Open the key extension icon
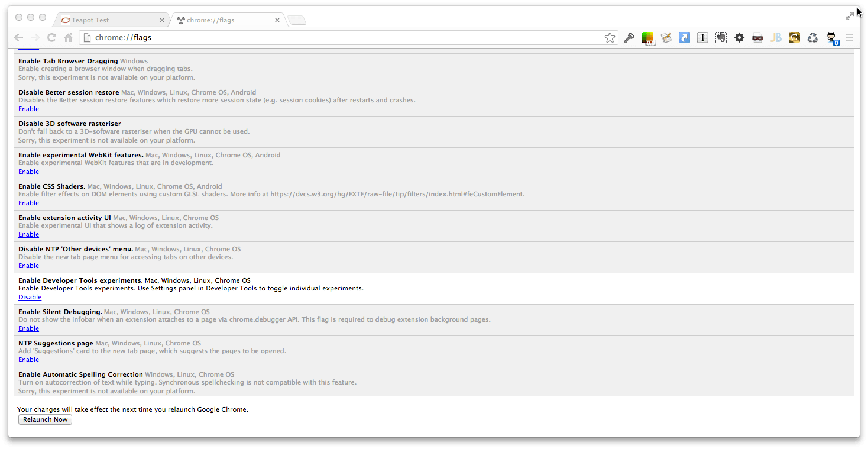The height and width of the screenshot is (449, 868). [x=629, y=38]
